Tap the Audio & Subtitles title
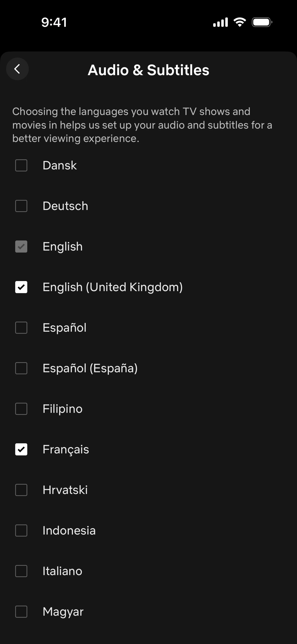297x644 pixels. [x=148, y=70]
